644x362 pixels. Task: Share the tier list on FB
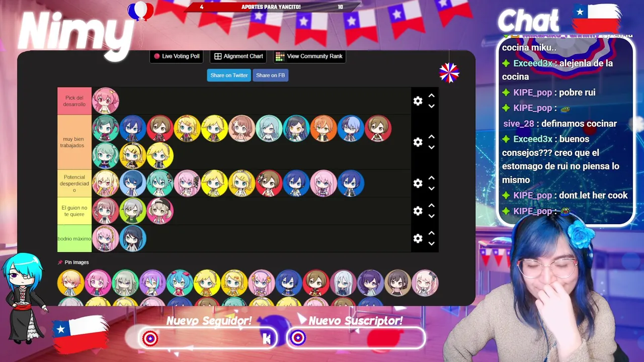pyautogui.click(x=270, y=75)
